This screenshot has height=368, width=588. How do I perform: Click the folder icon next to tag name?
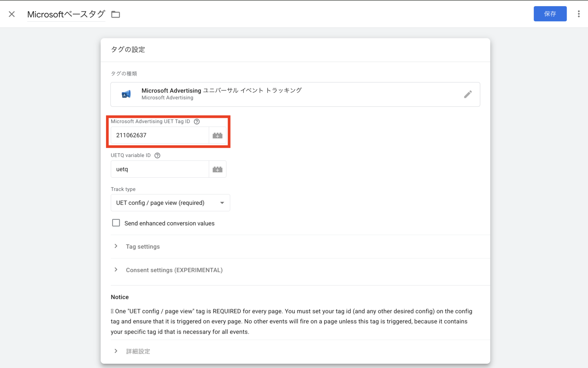(x=115, y=14)
